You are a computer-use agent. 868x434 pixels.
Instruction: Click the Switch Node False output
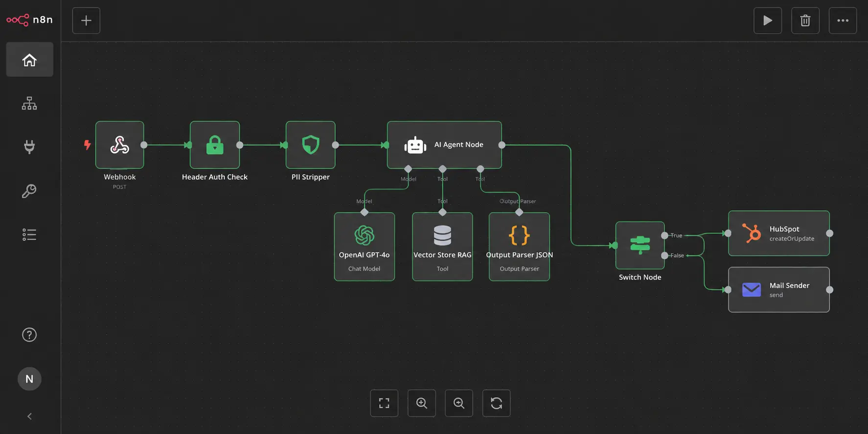pos(664,255)
